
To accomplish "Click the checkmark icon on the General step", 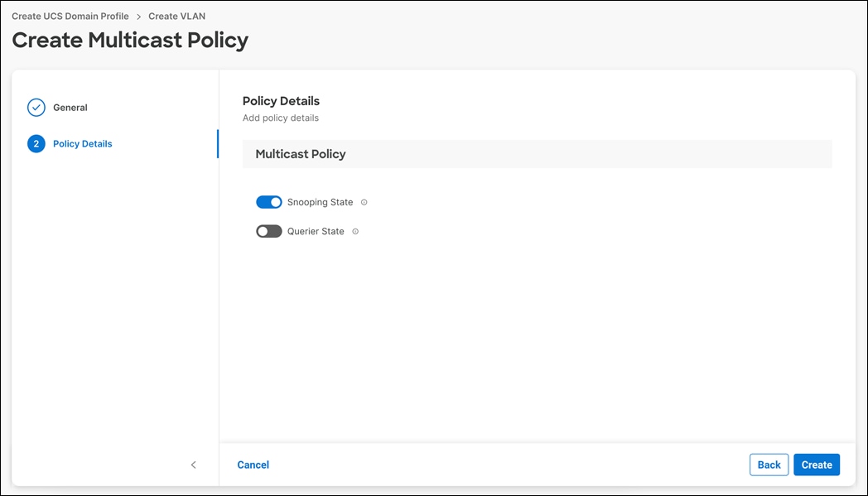I will click(x=36, y=107).
